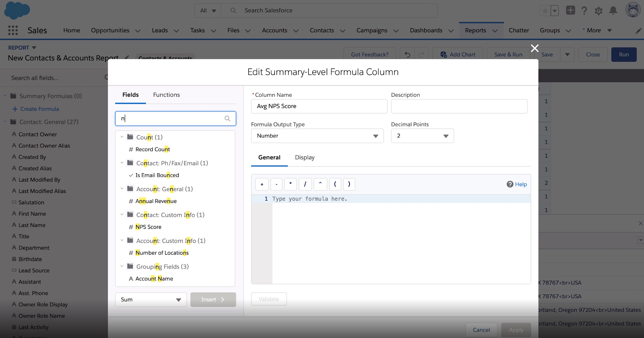Image resolution: width=644 pixels, height=338 pixels.
Task: Open the user avatar profile menu
Action: pos(633,10)
